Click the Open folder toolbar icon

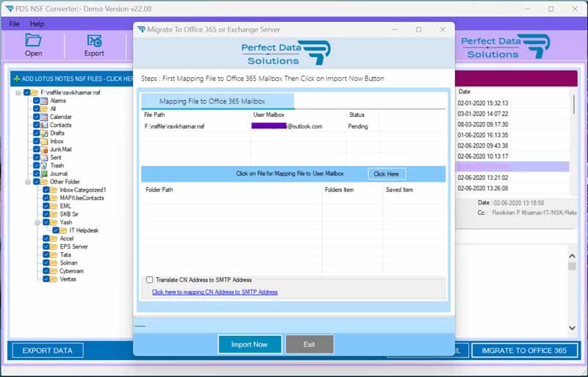click(x=33, y=40)
